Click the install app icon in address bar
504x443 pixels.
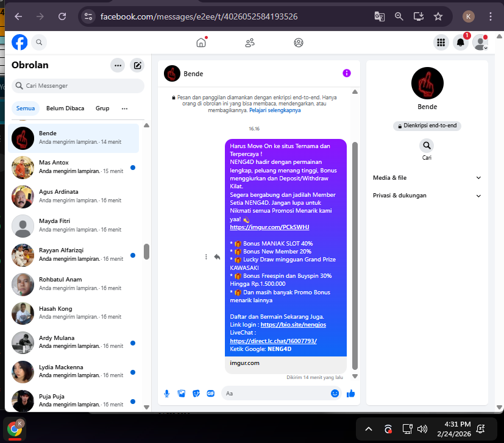tap(418, 16)
